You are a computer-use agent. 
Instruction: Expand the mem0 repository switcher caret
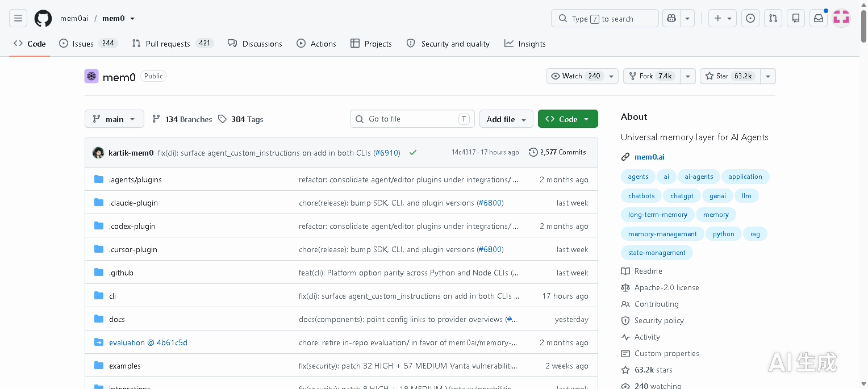[132, 19]
